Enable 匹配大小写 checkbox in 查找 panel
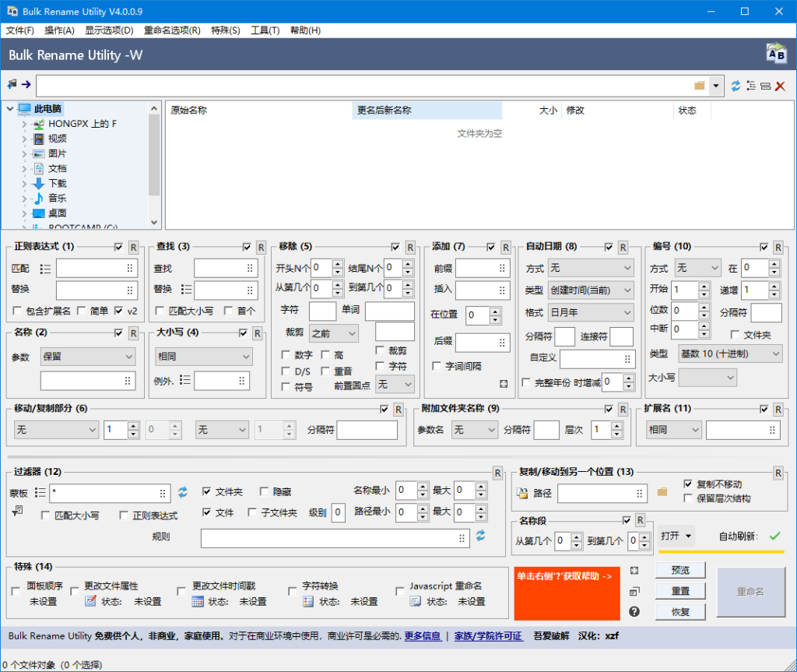Screen dimensions: 797x672 [x=160, y=311]
